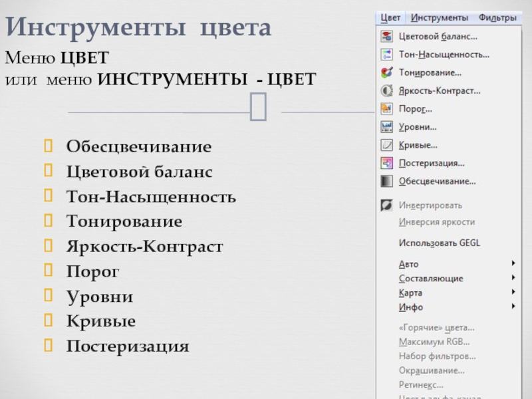Screen dimensions: 532x399
Task: Click the Hue-Saturation icon (Тон-Насыщенность)
Action: [386, 55]
